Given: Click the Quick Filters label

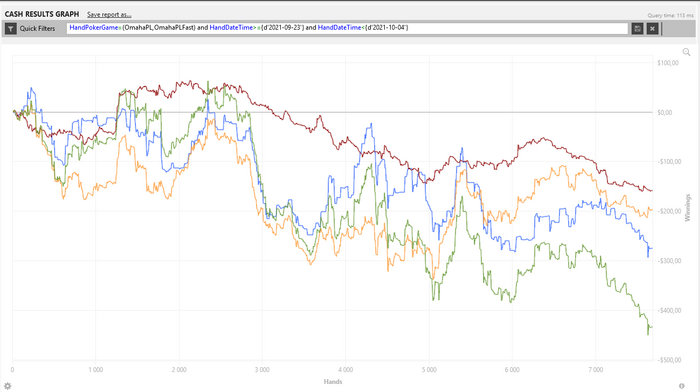Looking at the screenshot, I should click(x=37, y=29).
